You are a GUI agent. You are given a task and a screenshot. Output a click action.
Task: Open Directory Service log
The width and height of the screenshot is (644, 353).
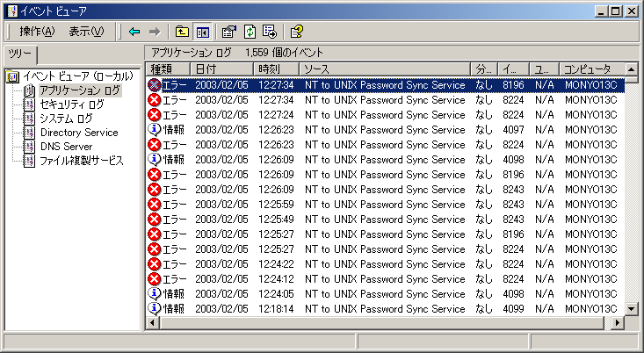tap(79, 133)
